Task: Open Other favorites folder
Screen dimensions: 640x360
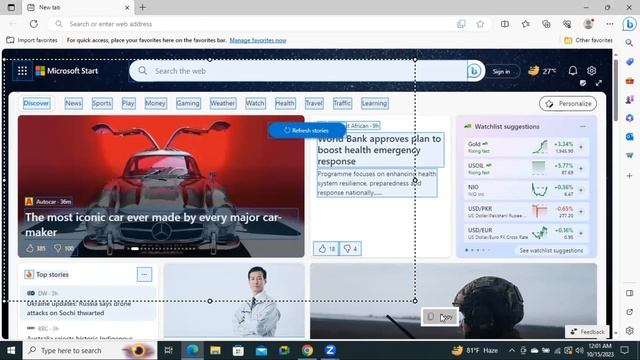Action: pos(588,40)
